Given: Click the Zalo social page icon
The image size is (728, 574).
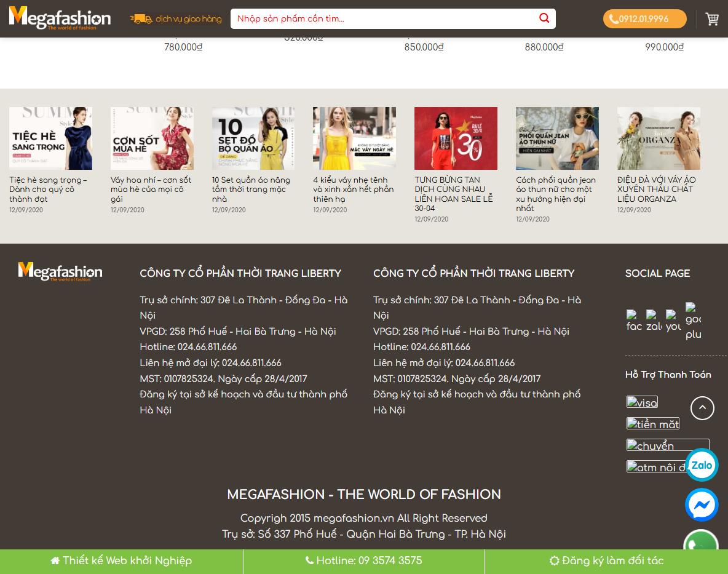Looking at the screenshot, I should coord(653,317).
